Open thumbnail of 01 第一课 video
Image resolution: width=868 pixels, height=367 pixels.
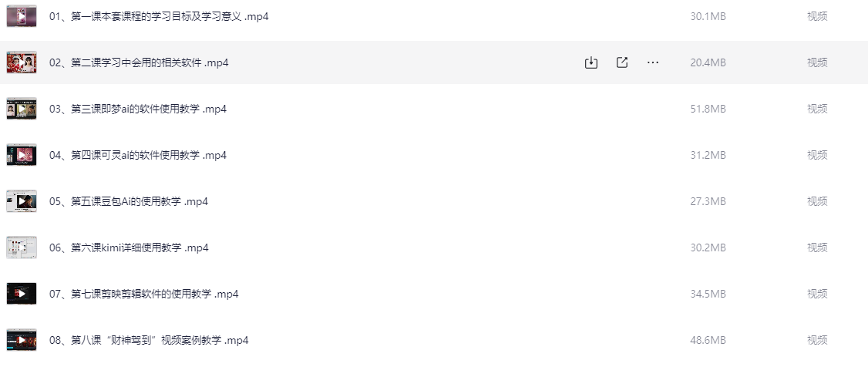click(x=22, y=17)
